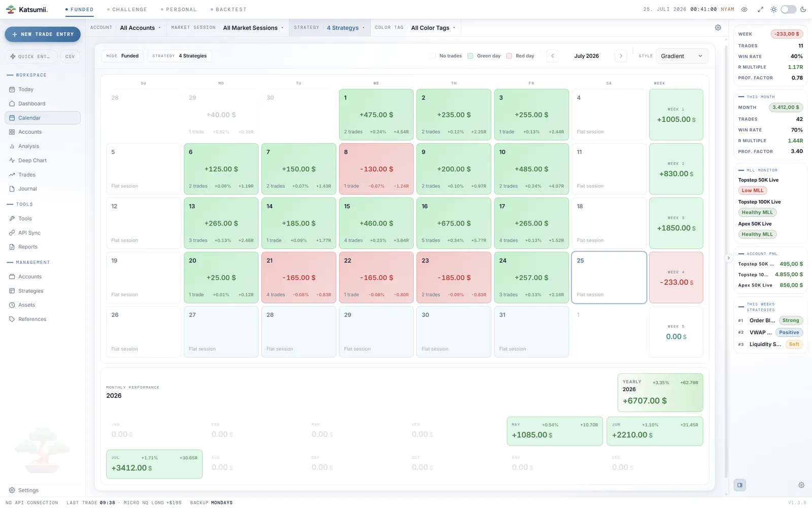Viewport: 812px width, 508px height.
Task: Open Deep Chart pulse icon
Action: click(x=12, y=161)
